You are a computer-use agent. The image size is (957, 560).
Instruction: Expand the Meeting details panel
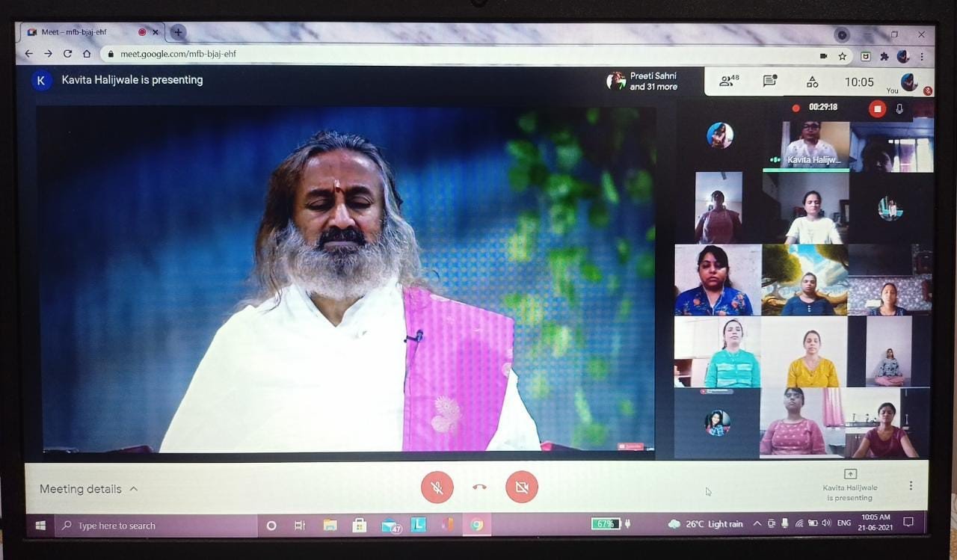click(89, 489)
